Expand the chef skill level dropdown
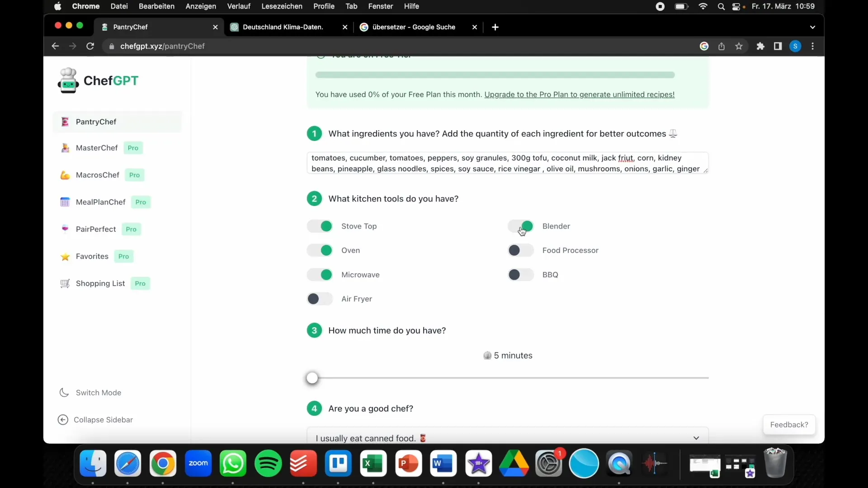The height and width of the screenshot is (488, 868). point(696,438)
